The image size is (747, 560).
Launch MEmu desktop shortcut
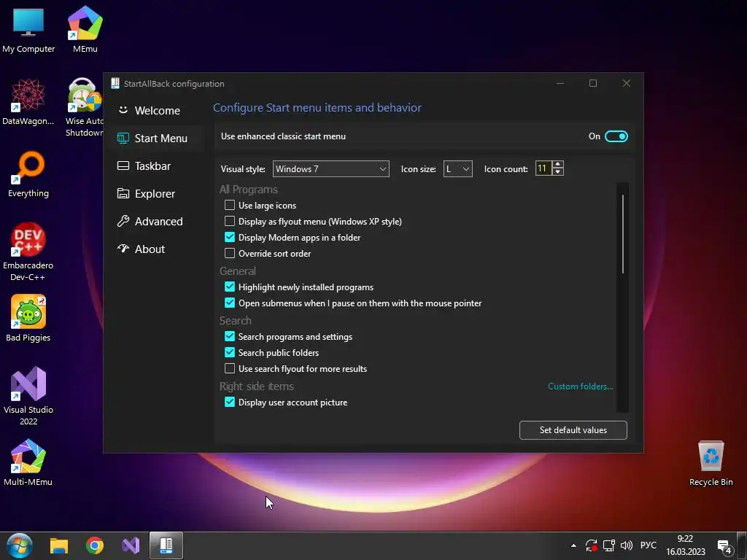(85, 29)
